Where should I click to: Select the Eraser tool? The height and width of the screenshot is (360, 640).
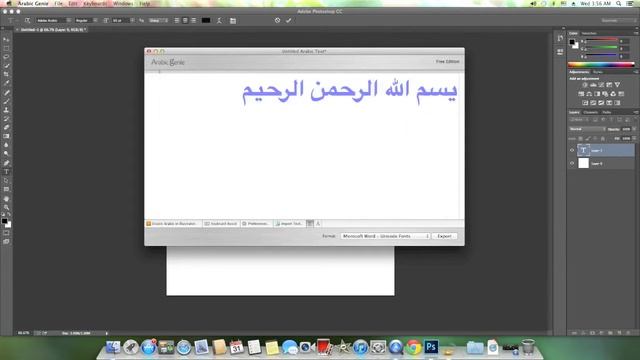(6, 127)
